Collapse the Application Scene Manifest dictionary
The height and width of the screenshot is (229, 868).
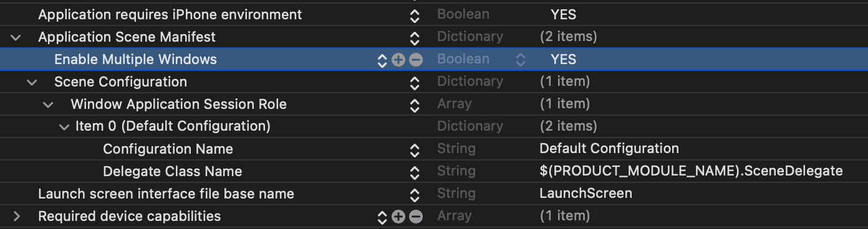tap(16, 37)
